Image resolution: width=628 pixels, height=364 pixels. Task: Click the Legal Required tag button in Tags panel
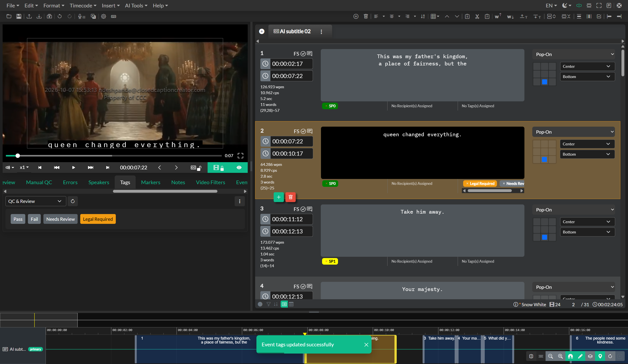(98, 219)
